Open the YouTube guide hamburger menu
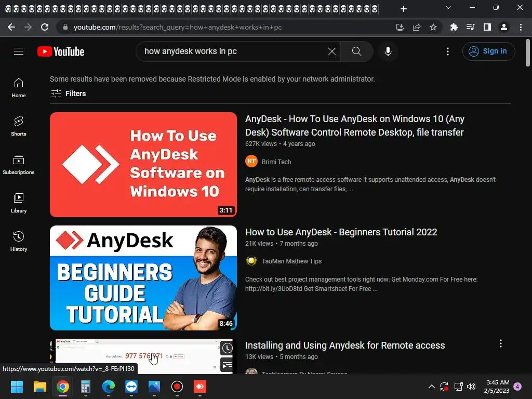 [19, 51]
